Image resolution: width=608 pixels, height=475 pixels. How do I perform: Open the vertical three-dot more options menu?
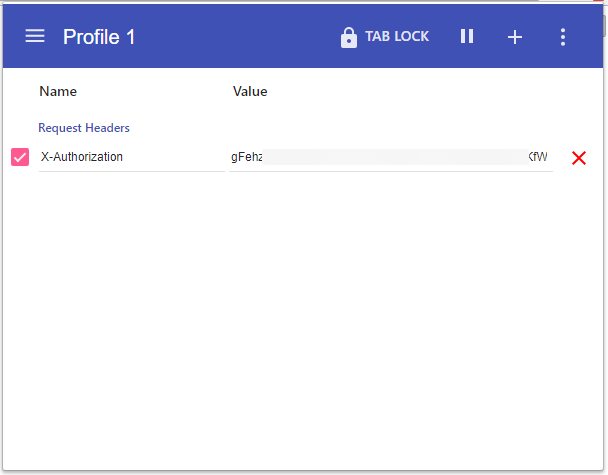click(563, 37)
